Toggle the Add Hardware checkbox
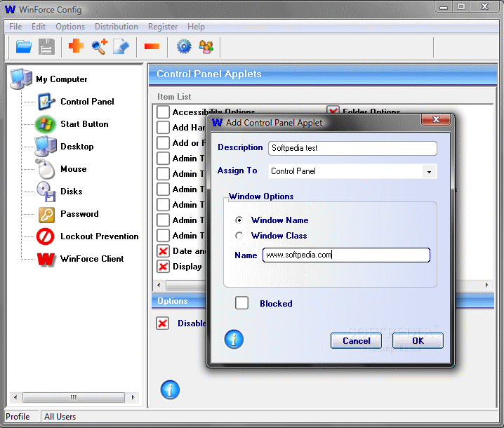Viewport: 504px width, 428px height. [x=163, y=127]
